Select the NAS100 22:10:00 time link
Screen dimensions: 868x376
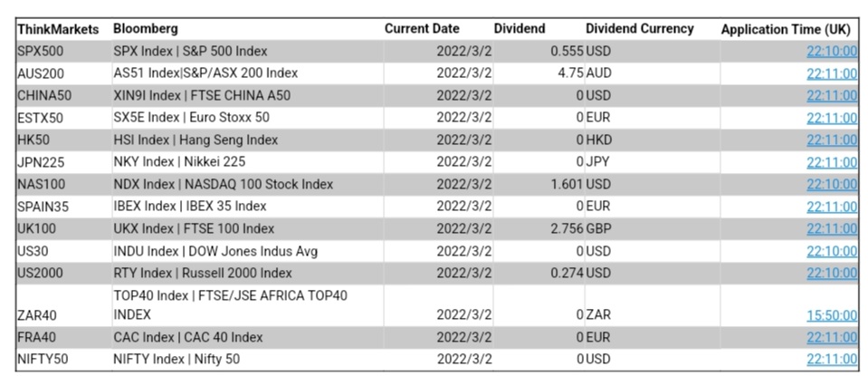[831, 184]
